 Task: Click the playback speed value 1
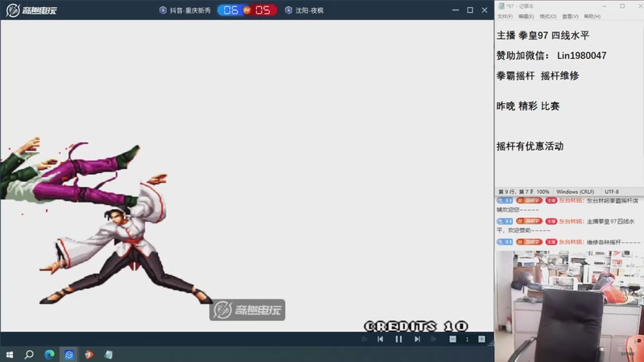click(x=467, y=339)
